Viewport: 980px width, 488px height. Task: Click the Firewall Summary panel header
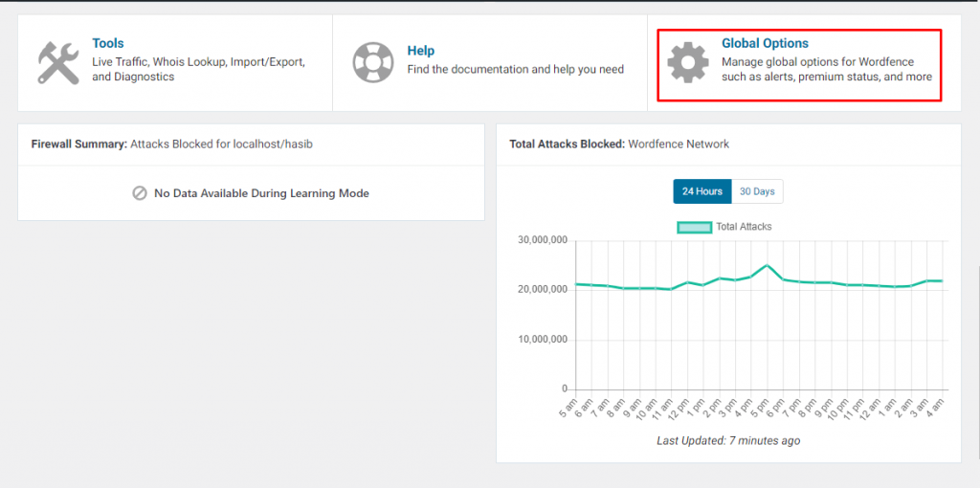tap(177, 144)
